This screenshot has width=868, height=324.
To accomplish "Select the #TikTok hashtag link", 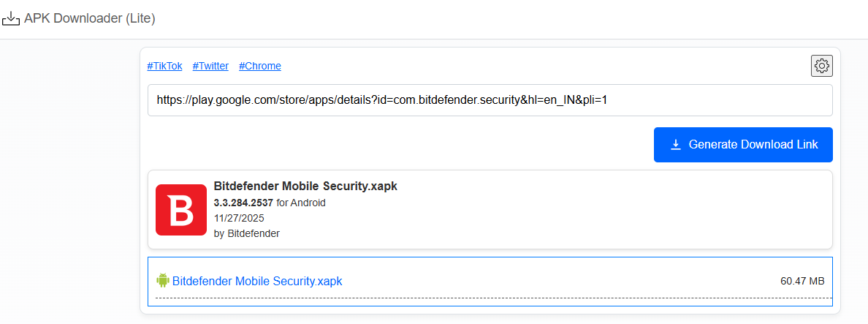I will point(164,66).
